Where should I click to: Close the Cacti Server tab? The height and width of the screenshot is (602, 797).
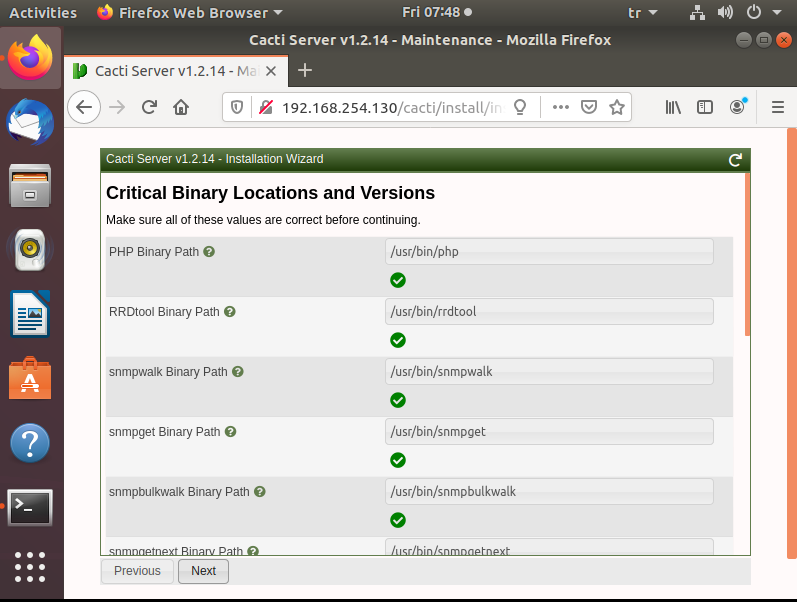[x=271, y=71]
